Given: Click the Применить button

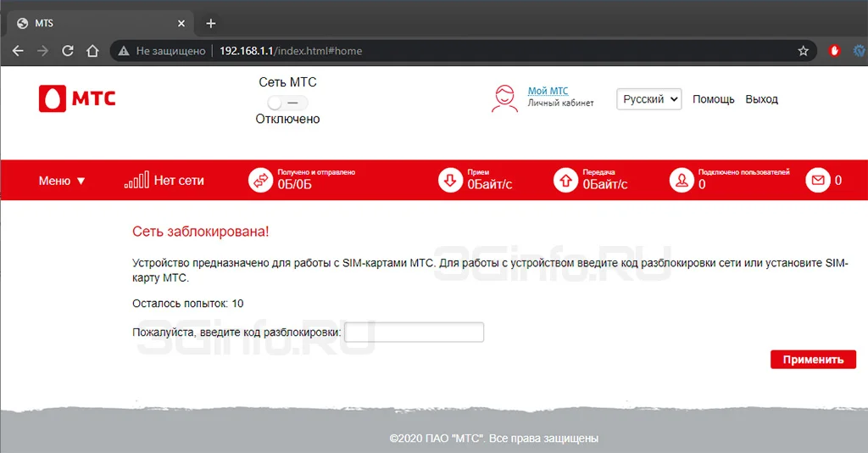Looking at the screenshot, I should tap(813, 360).
